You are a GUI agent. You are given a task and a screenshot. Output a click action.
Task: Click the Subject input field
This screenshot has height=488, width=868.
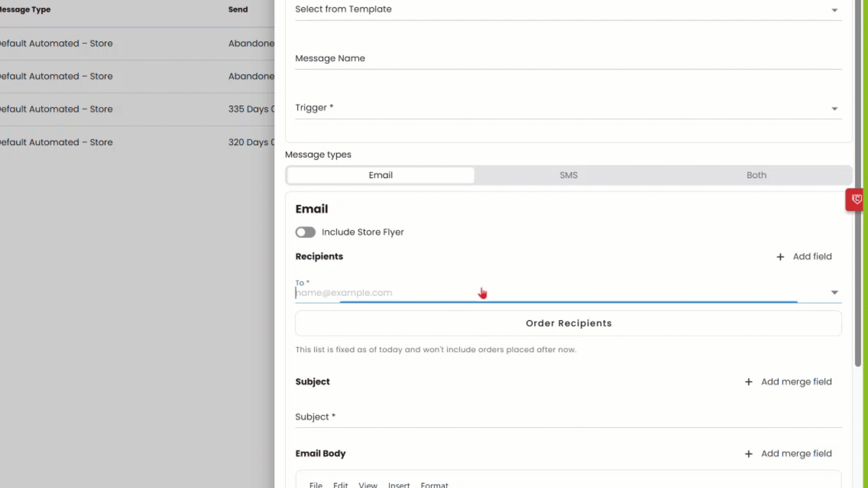[568, 417]
